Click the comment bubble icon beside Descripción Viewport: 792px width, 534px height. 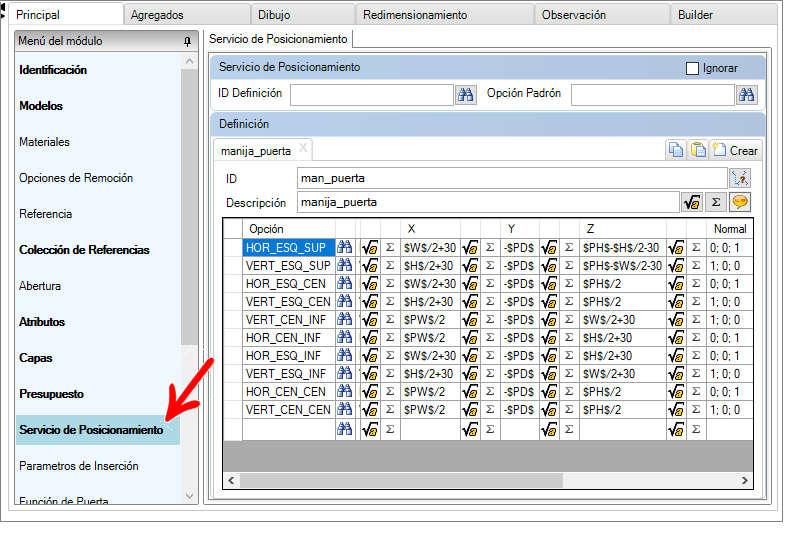[740, 202]
